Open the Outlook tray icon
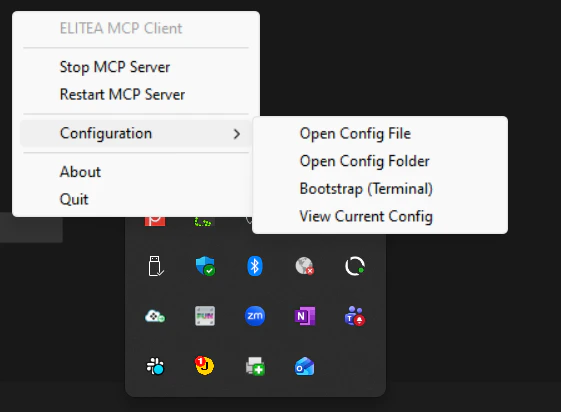This screenshot has width=561, height=412. (x=304, y=366)
